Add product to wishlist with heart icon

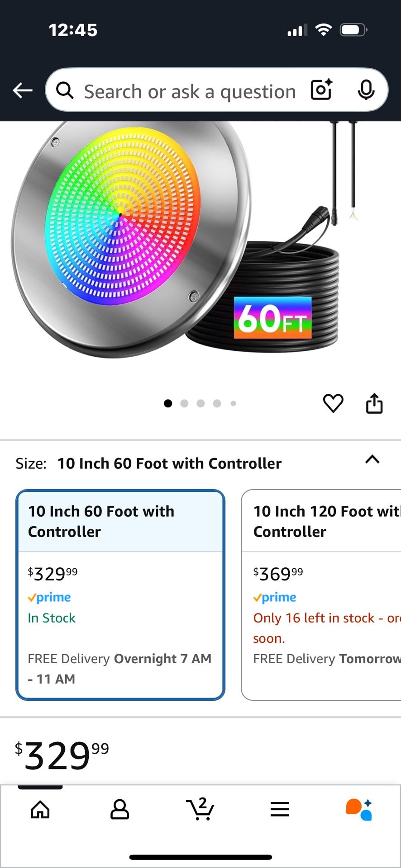pos(334,403)
